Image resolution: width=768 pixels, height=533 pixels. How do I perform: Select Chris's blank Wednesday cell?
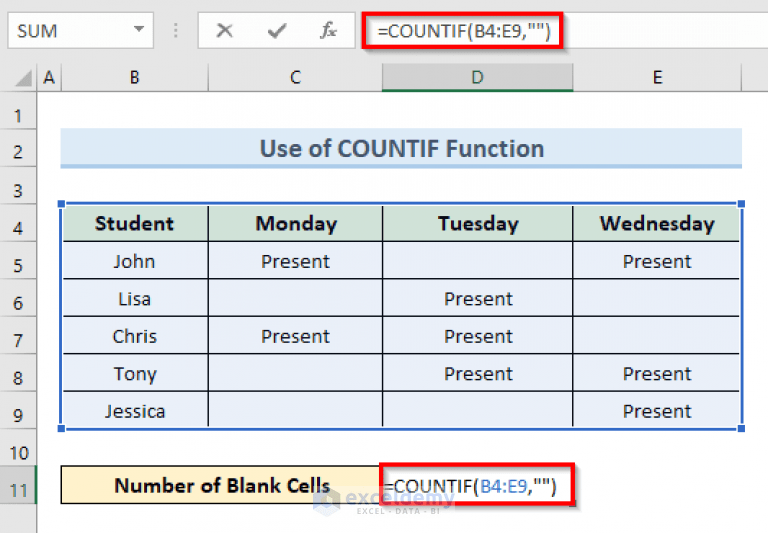tap(656, 336)
